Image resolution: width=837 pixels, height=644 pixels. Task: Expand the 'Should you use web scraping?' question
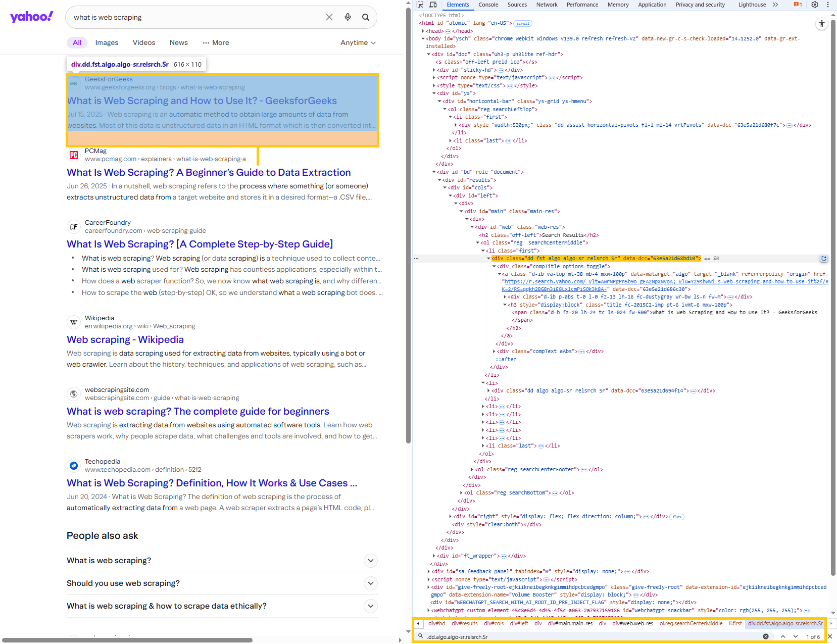[370, 583]
